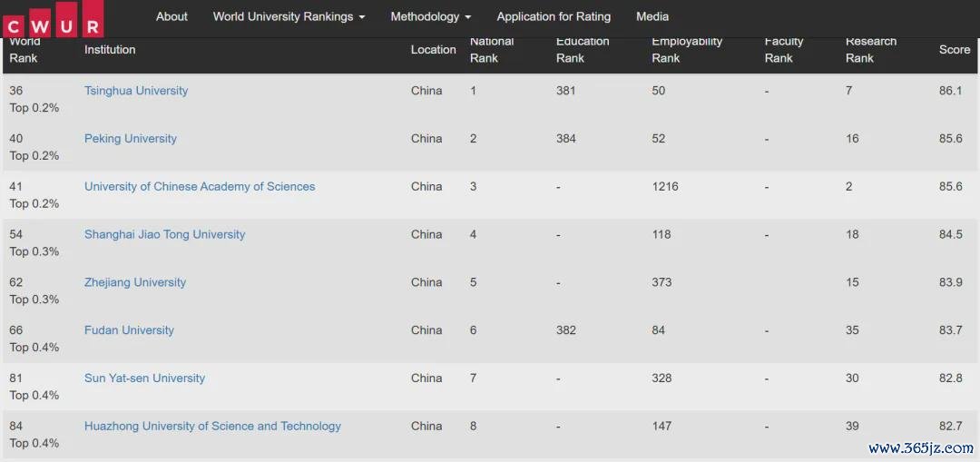Click the Score column header
This screenshot has height=462, width=980.
955,49
